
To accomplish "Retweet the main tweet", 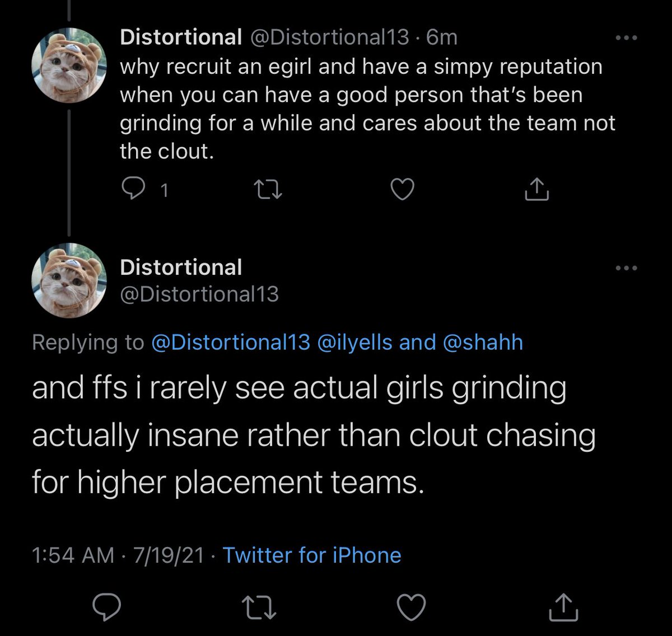I will click(x=258, y=607).
